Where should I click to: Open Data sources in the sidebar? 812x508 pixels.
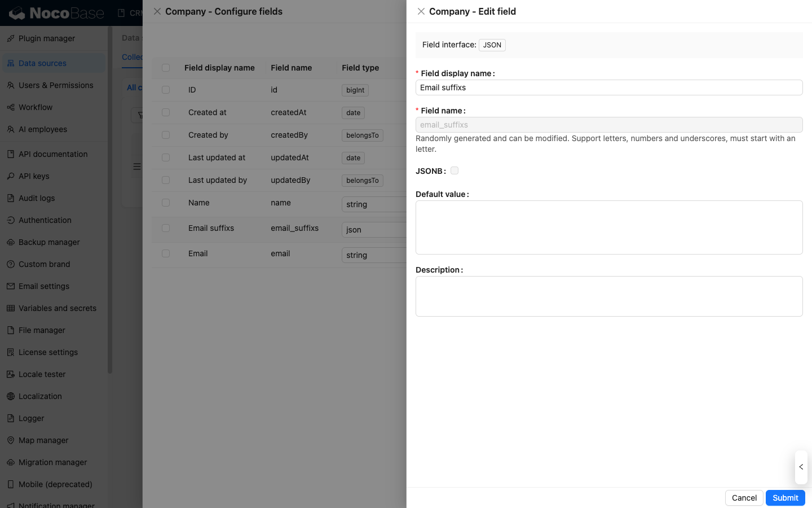(x=42, y=63)
